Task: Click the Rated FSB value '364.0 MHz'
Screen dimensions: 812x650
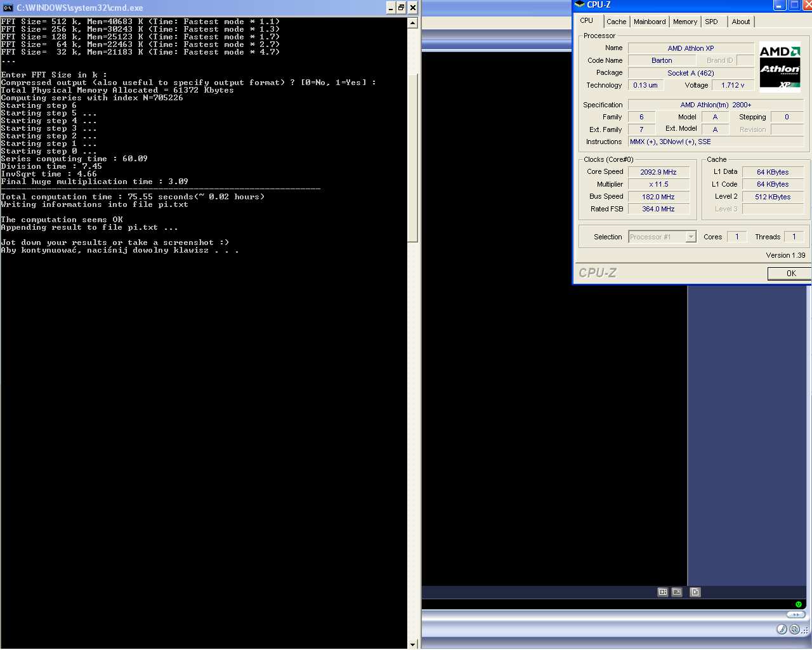Action: [x=658, y=209]
